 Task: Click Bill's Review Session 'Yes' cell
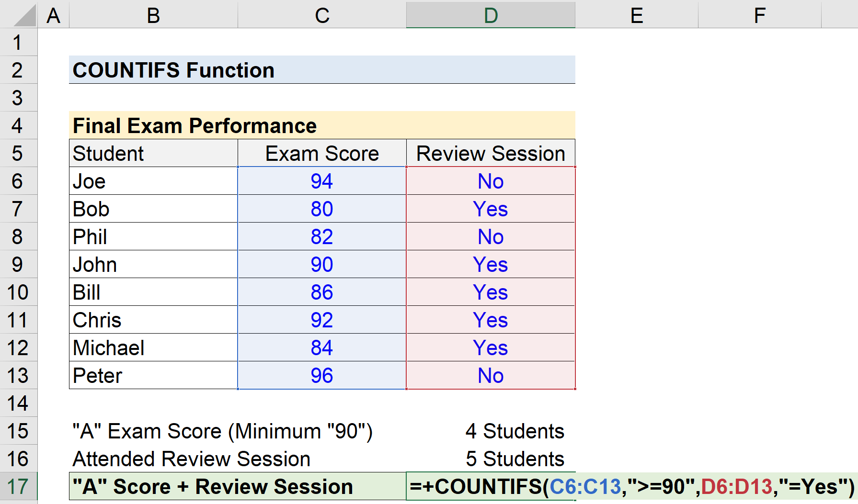point(491,292)
